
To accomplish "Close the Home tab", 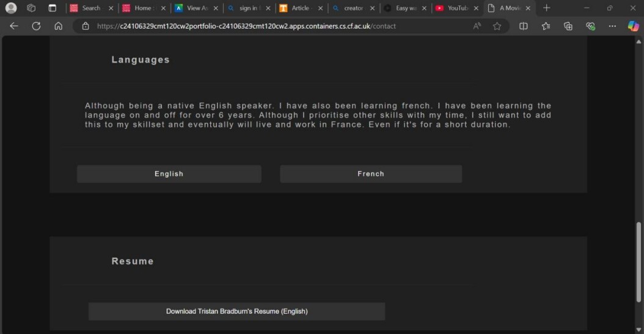I will (163, 8).
